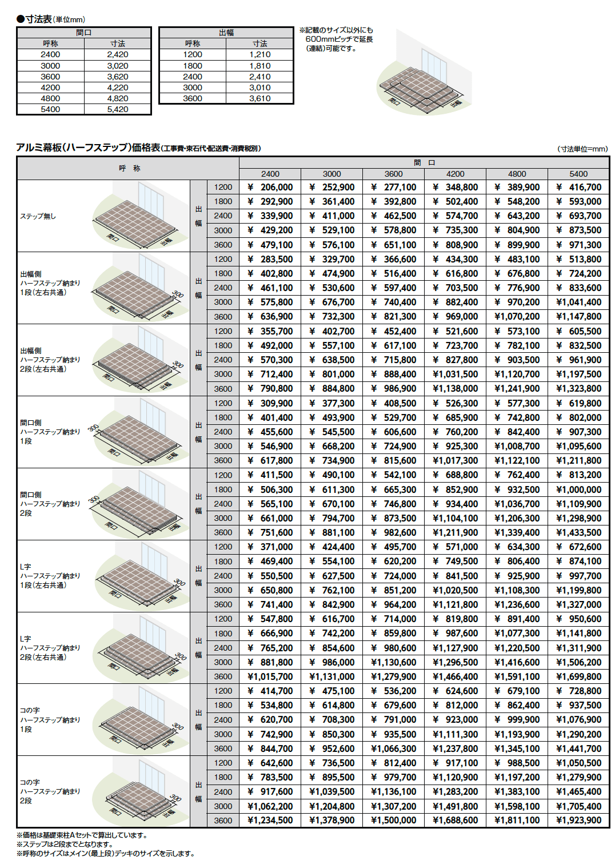615x868 pixels.
Task: Select the 5,420 value in 間口 dimension table
Action: 118,109
